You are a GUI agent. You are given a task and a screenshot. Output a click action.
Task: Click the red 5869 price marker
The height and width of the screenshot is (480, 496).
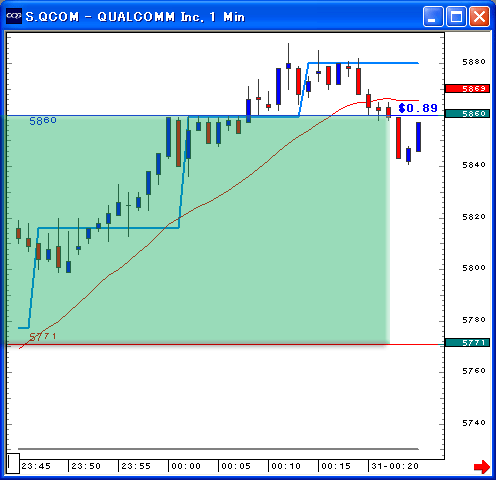(467, 89)
